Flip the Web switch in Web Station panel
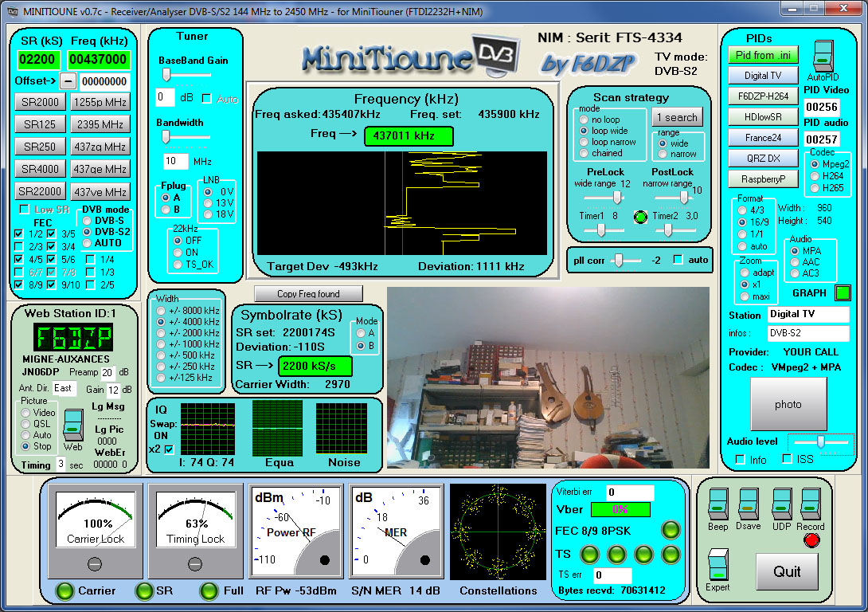This screenshot has width=868, height=612. point(72,425)
